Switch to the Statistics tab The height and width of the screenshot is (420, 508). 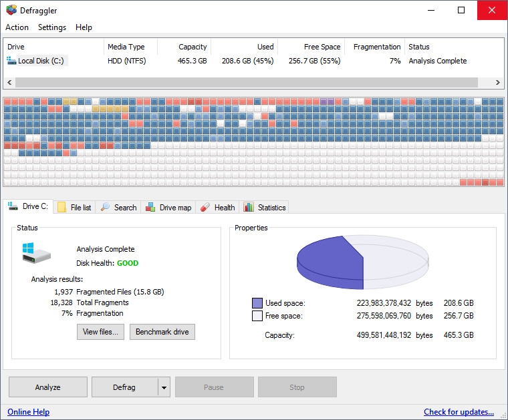[265, 207]
